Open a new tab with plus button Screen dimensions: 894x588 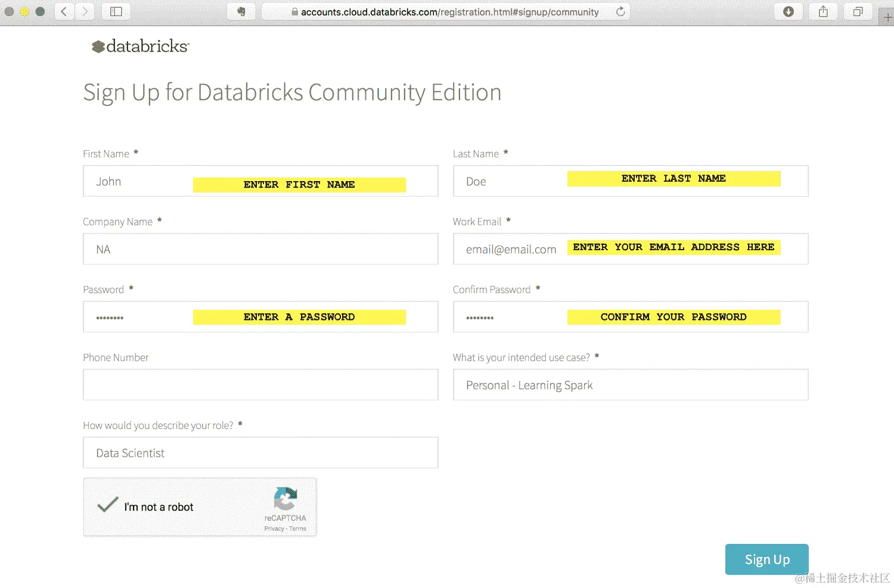887,17
